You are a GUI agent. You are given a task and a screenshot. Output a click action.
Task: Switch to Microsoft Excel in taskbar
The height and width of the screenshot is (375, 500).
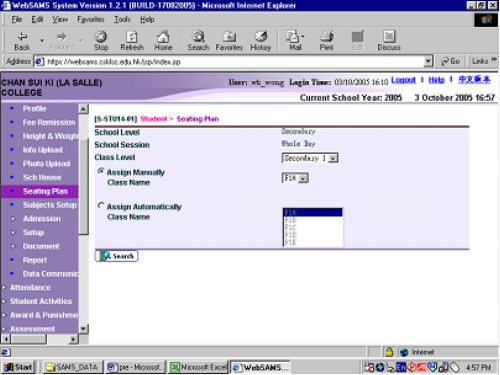[199, 367]
